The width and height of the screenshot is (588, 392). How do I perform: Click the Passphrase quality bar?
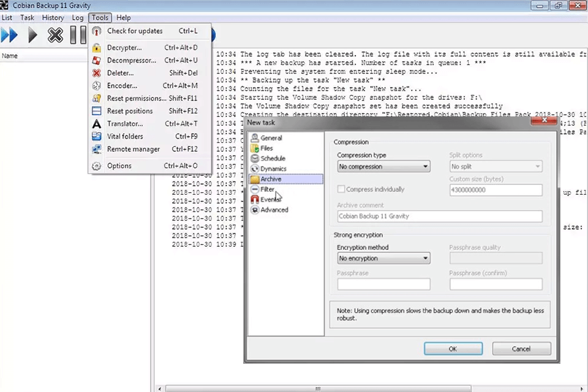coord(496,258)
